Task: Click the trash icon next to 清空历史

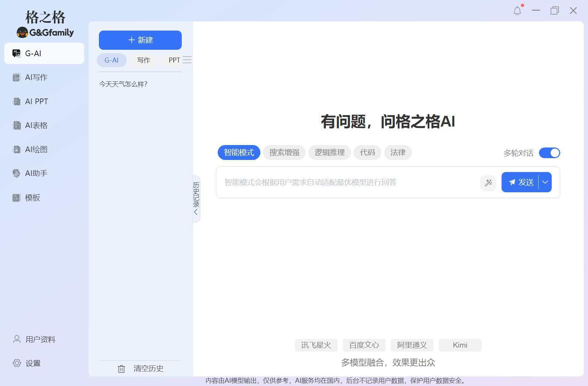Action: [x=121, y=369]
